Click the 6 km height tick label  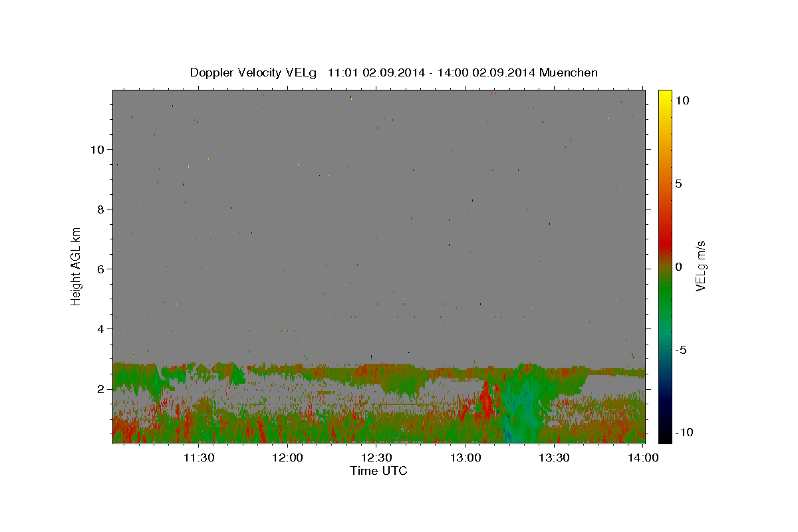point(101,269)
